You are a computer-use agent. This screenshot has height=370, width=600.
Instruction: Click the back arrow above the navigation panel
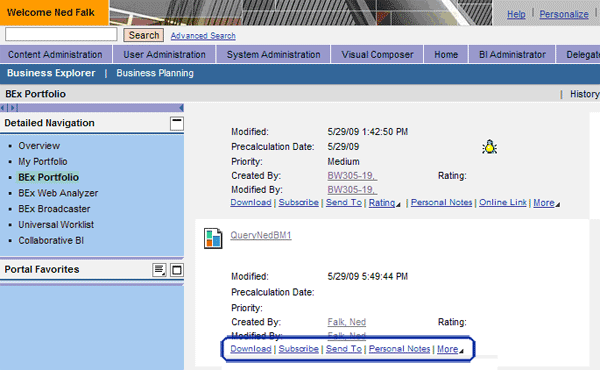click(3, 108)
